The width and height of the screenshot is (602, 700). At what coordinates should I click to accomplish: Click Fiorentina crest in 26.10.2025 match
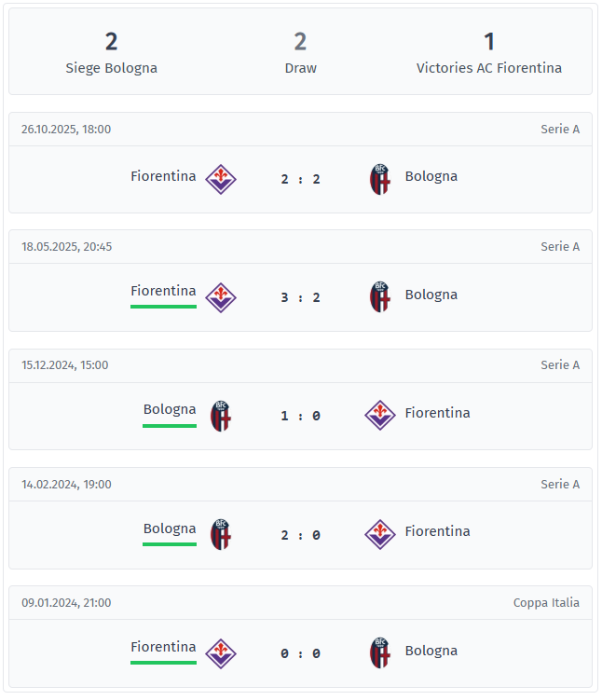[x=221, y=178]
